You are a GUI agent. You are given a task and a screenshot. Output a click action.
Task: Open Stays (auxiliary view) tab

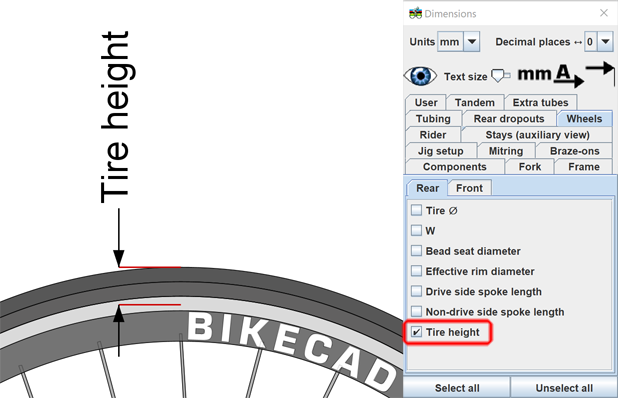tap(537, 135)
